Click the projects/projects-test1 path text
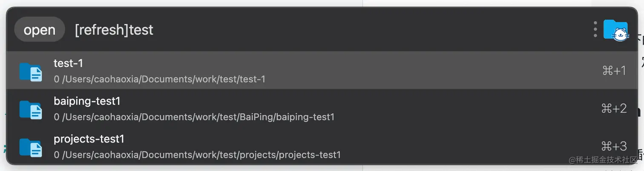 [290, 155]
